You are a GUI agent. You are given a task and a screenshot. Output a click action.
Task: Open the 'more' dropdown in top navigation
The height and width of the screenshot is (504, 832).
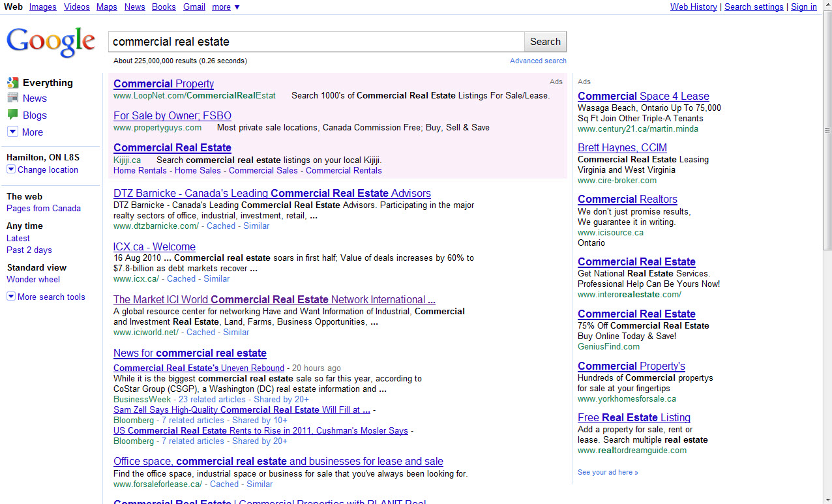point(226,7)
